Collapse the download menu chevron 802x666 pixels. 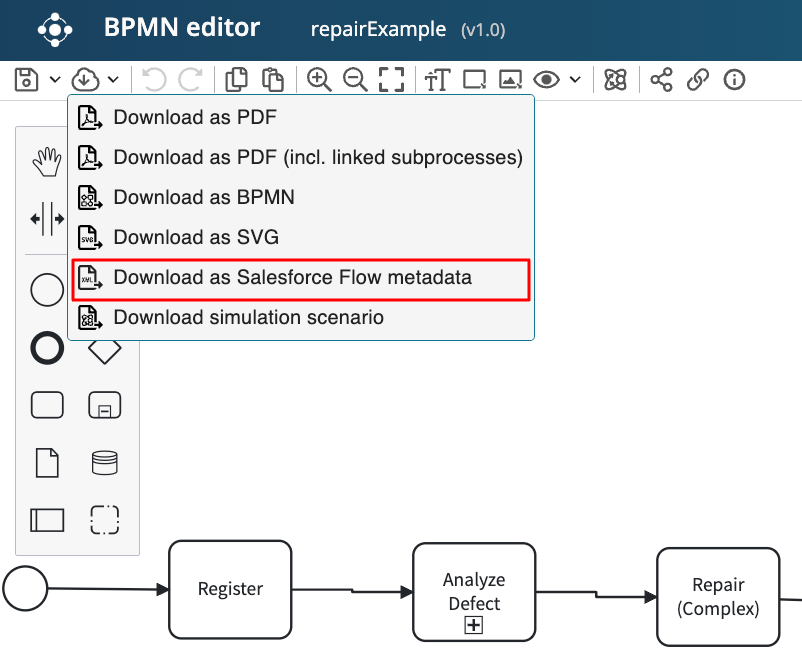[x=113, y=80]
